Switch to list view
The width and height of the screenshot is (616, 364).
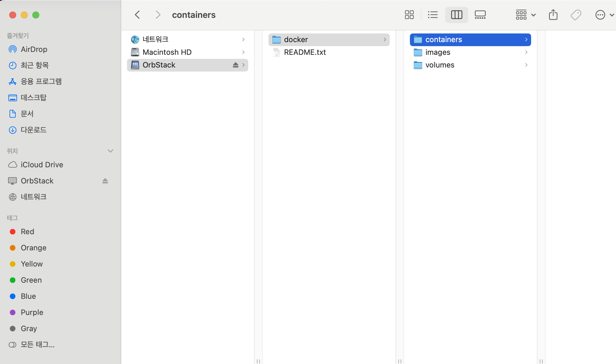[x=433, y=15]
